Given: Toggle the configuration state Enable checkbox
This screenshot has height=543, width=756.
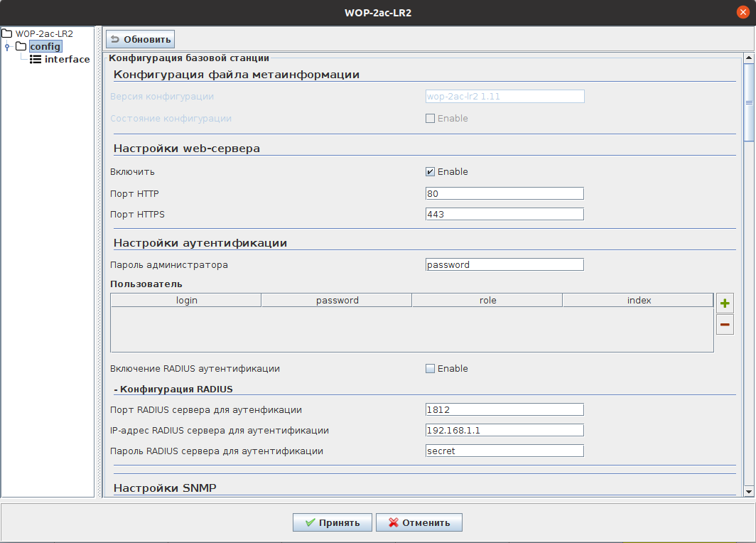Looking at the screenshot, I should pyautogui.click(x=430, y=119).
